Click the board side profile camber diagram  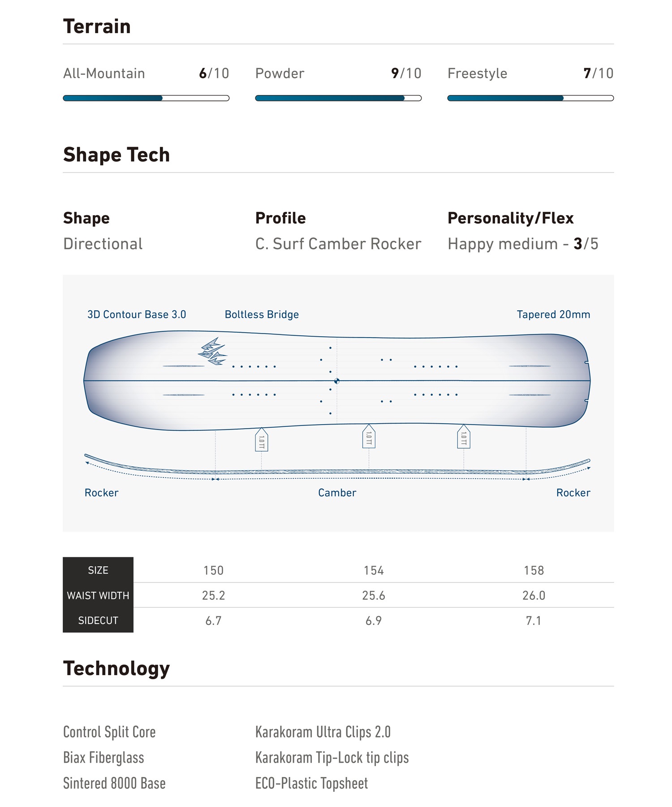click(337, 468)
